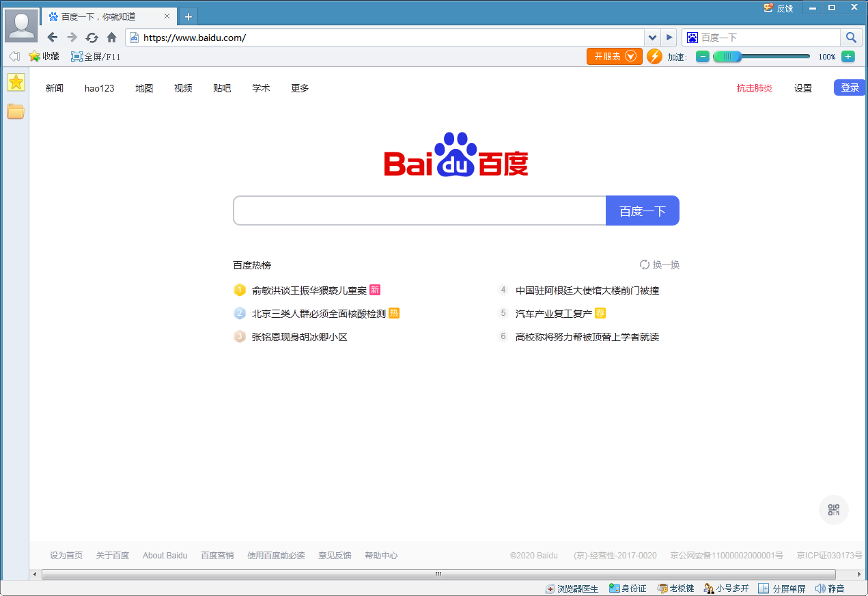The height and width of the screenshot is (596, 868).
Task: Open 小号多开 in status bar
Action: pos(727,588)
